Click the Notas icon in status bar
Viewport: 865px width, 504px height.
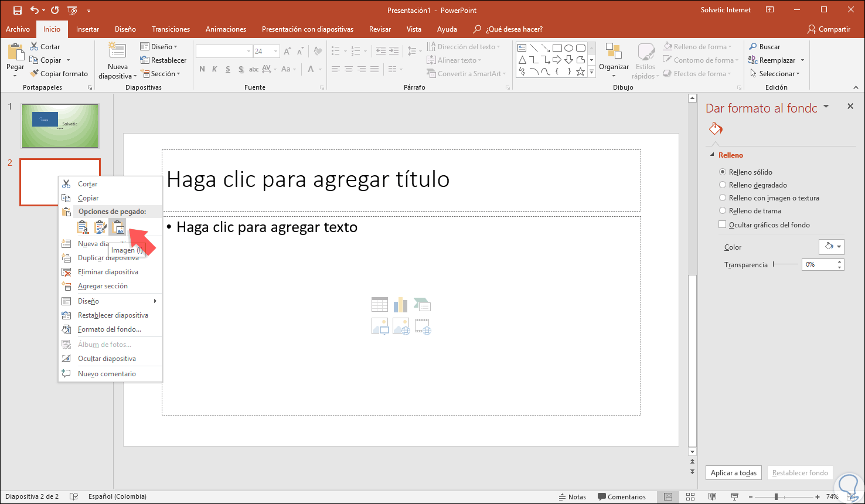(x=563, y=497)
